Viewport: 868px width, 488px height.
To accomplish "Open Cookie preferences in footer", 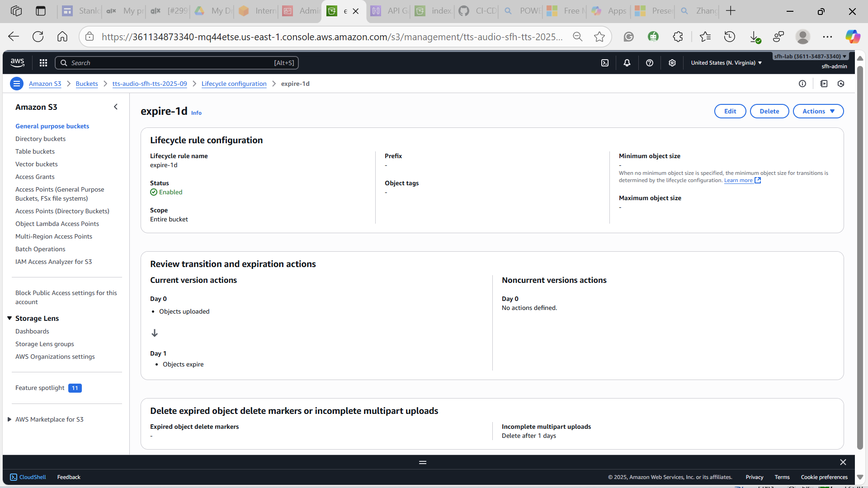I will 824,477.
